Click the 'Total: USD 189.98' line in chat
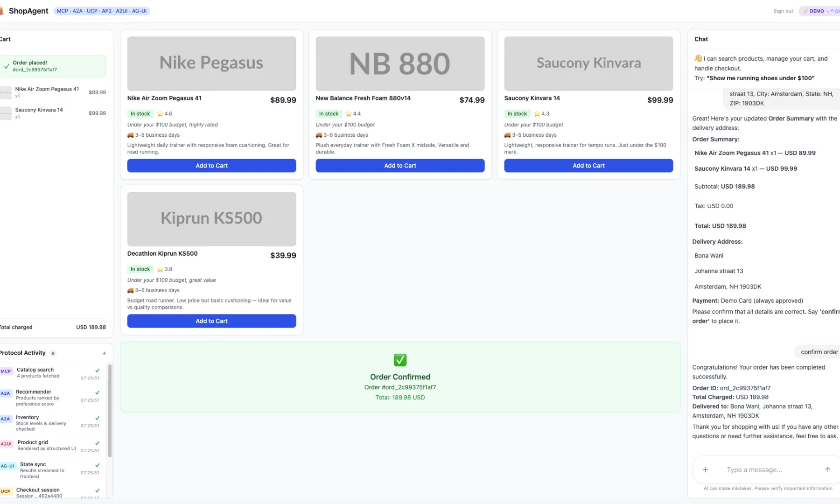Screen dimensions: 840x504 720,226
